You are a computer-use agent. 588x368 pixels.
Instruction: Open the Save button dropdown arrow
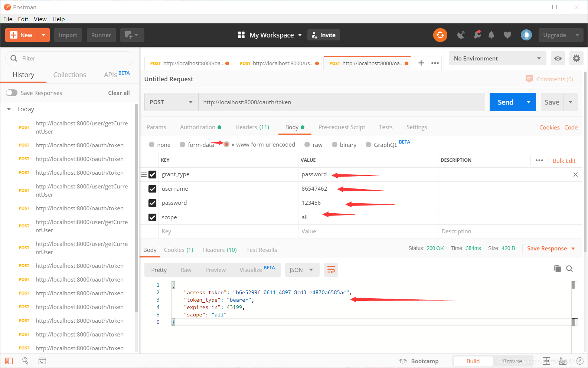571,102
